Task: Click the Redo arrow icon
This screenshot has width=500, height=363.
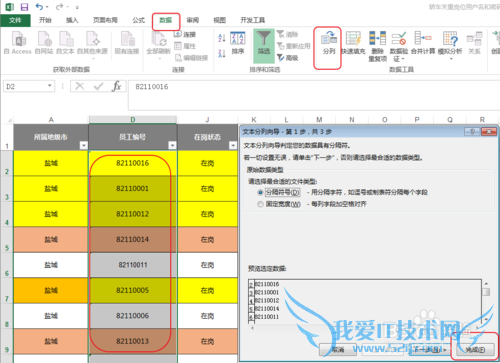Action: click(60, 7)
